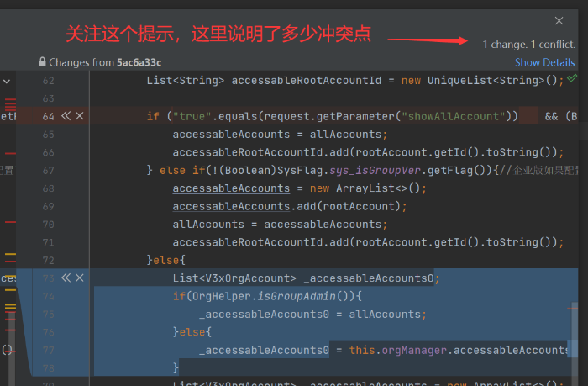This screenshot has height=386, width=588.
Task: Click the lock icon beside Changes from
Action: pos(42,62)
